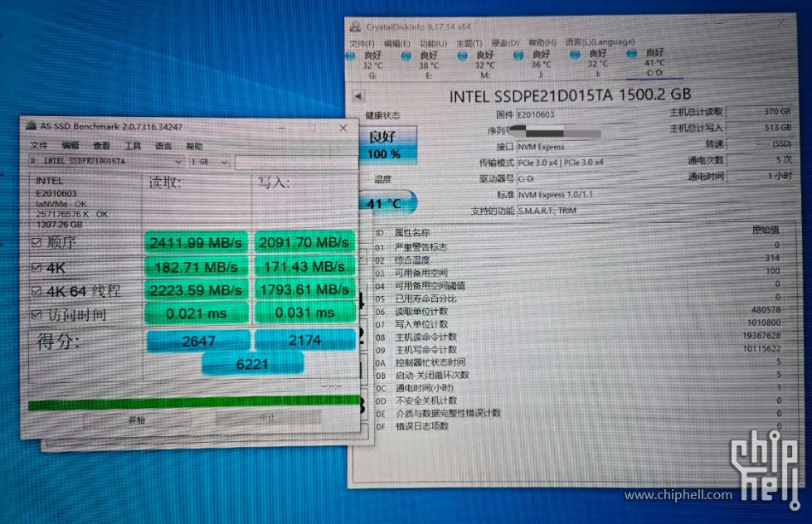Toggle the 4K test checkbox
Viewport: 812px width, 524px height.
(x=36, y=267)
